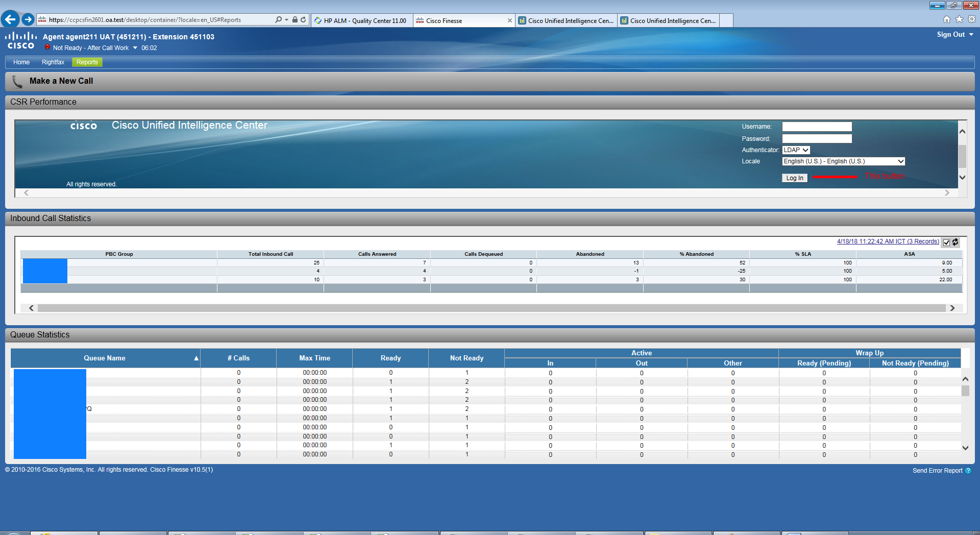Click the # Calls column header

pyautogui.click(x=238, y=358)
